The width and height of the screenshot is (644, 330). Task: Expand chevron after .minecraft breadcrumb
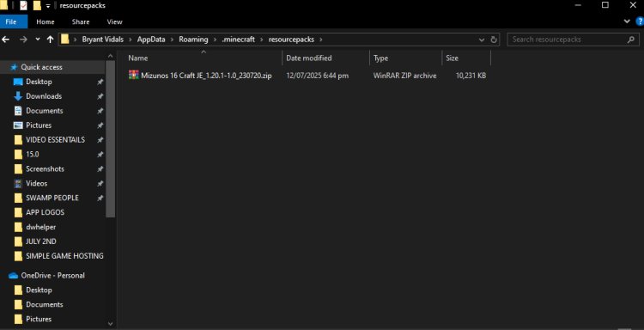click(262, 40)
